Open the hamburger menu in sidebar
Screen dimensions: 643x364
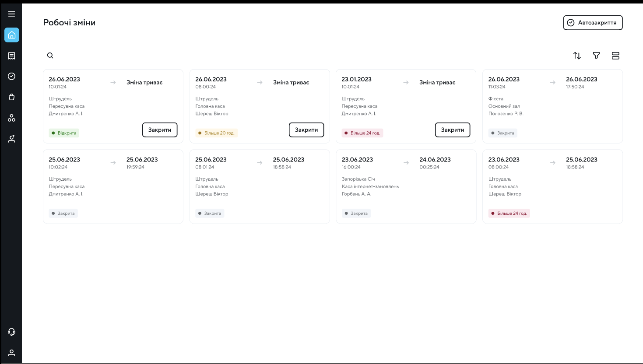12,14
